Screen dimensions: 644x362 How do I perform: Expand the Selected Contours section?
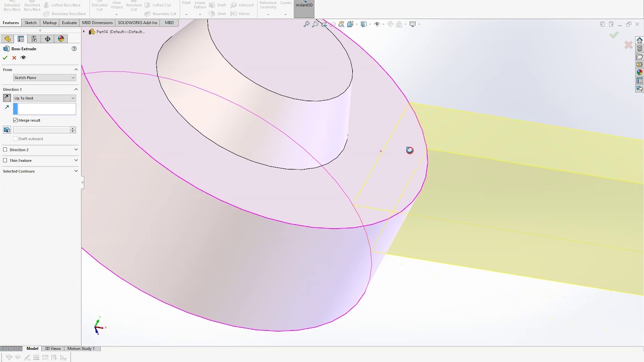(x=76, y=171)
